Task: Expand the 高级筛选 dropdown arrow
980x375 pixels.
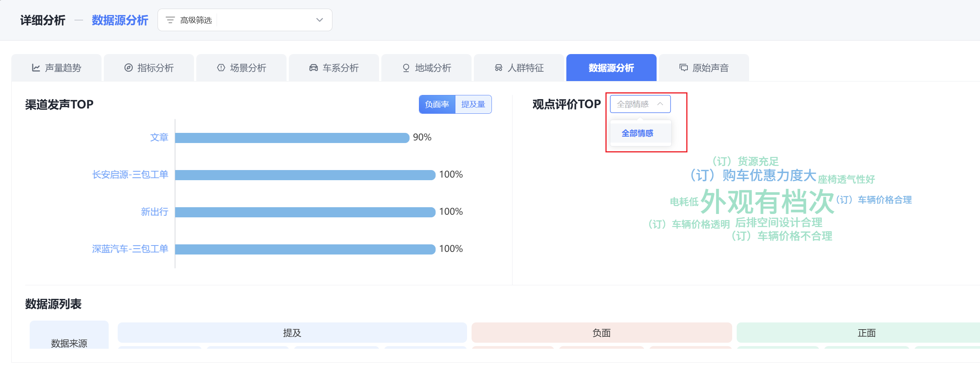Action: 319,20
